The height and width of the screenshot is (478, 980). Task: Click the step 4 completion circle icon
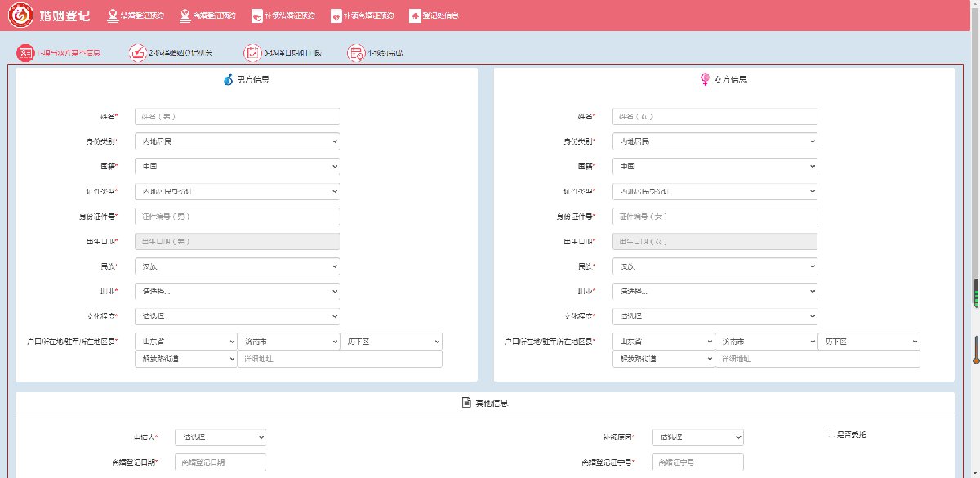click(x=356, y=53)
